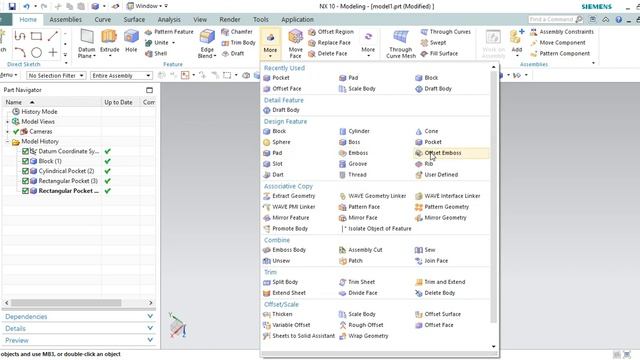Click Pattern Feature button
Screen dimensions: 640x360
coord(169,32)
